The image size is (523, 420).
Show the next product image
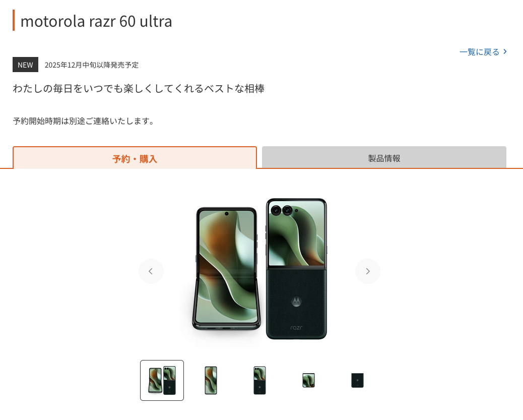click(368, 271)
